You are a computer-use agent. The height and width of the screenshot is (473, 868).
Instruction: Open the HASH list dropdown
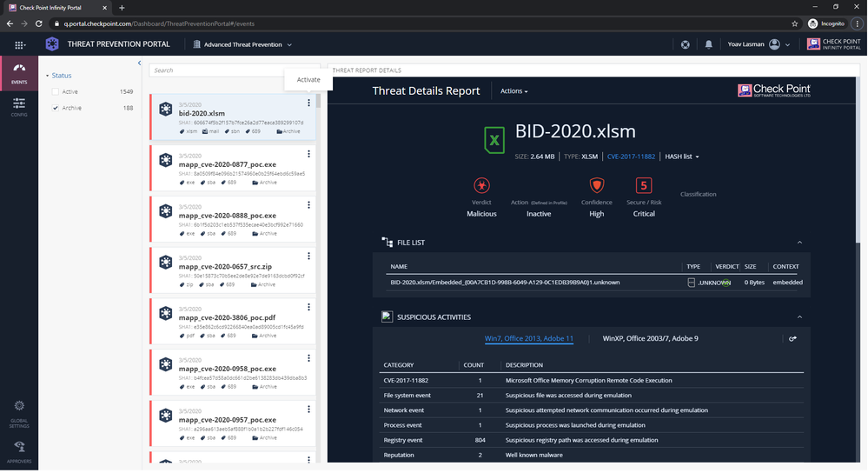[682, 157]
